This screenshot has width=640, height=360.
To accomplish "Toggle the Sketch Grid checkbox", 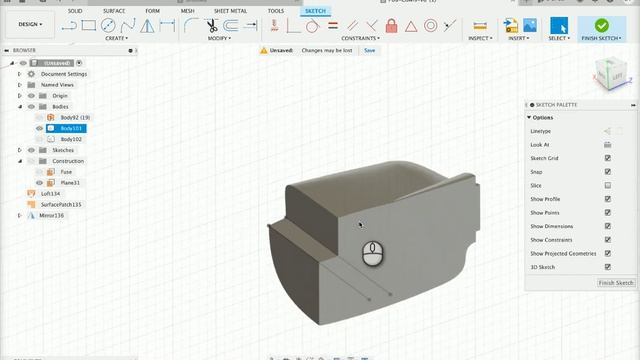I will [608, 158].
